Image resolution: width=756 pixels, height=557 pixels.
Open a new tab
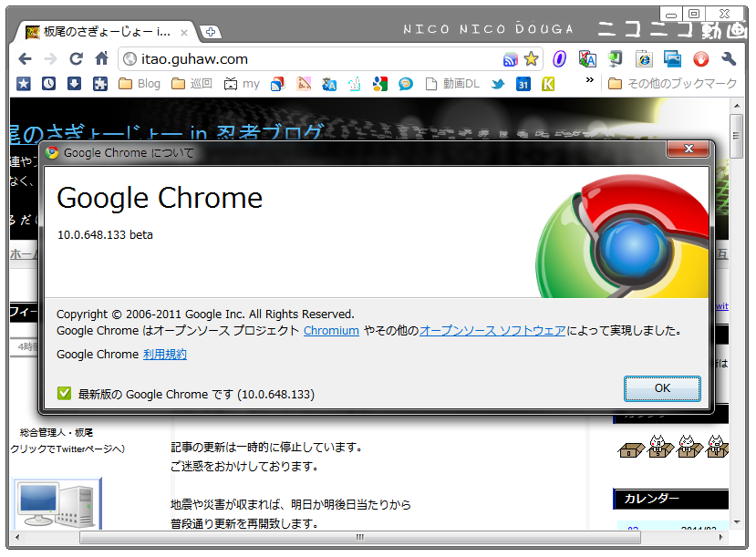point(211,32)
